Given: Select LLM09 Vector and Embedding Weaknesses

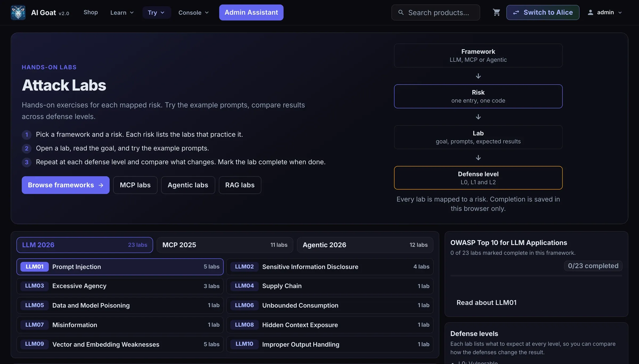Looking at the screenshot, I should (120, 344).
